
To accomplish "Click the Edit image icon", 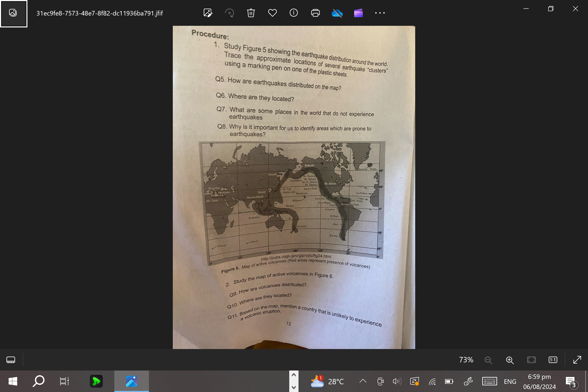I will (208, 13).
